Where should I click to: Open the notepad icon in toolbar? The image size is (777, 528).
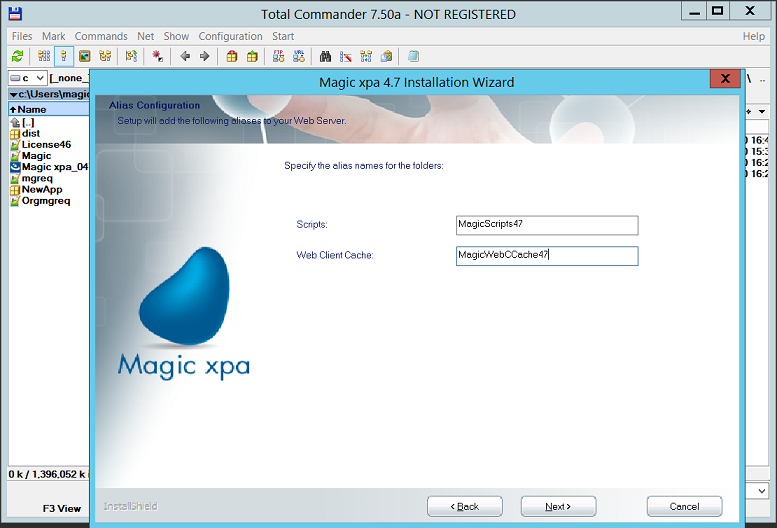(x=413, y=56)
